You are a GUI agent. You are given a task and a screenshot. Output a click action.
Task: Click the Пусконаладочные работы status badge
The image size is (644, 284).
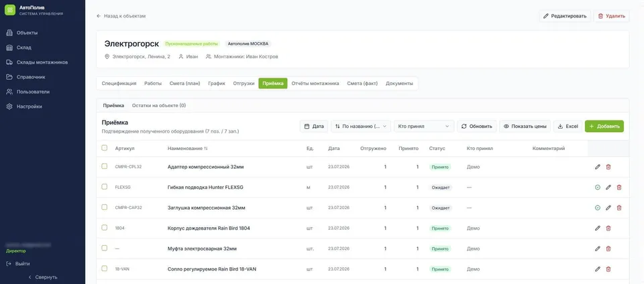coord(192,44)
